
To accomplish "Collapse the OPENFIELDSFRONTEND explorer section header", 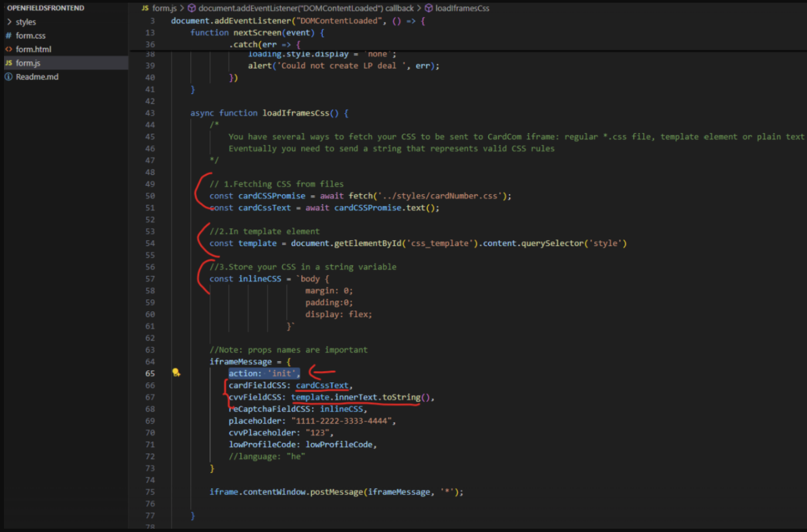I will (45, 8).
